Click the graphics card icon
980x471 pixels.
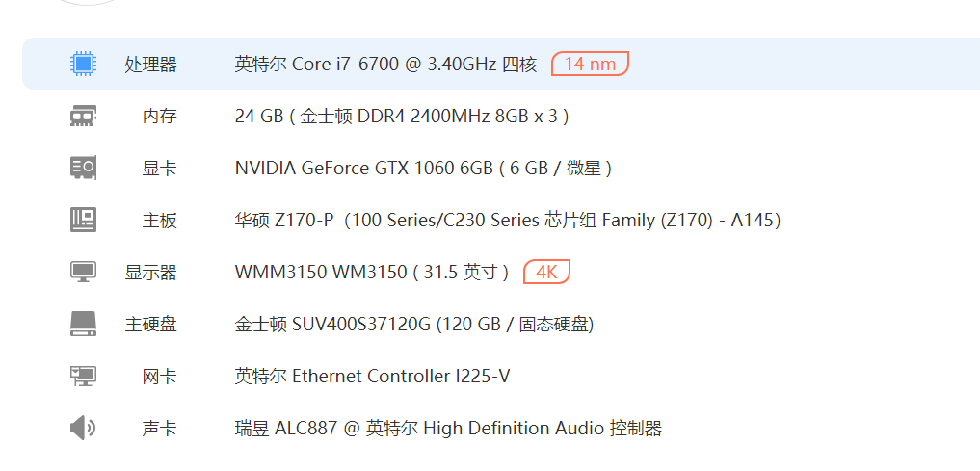(x=84, y=169)
